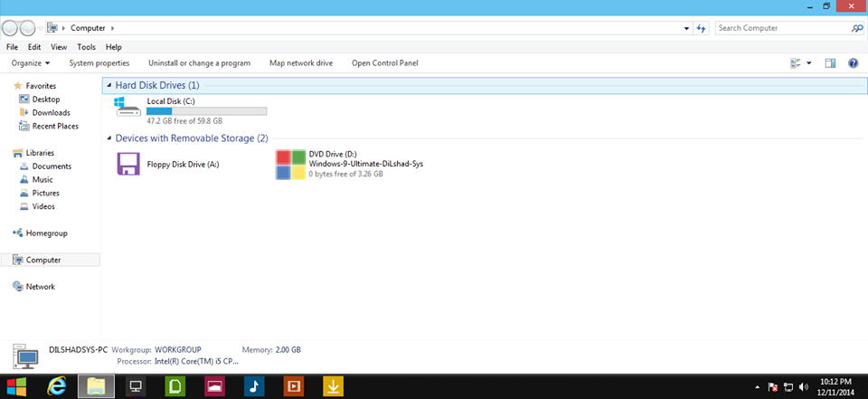
Task: Click the Action Center flag tray icon
Action: coord(774,386)
